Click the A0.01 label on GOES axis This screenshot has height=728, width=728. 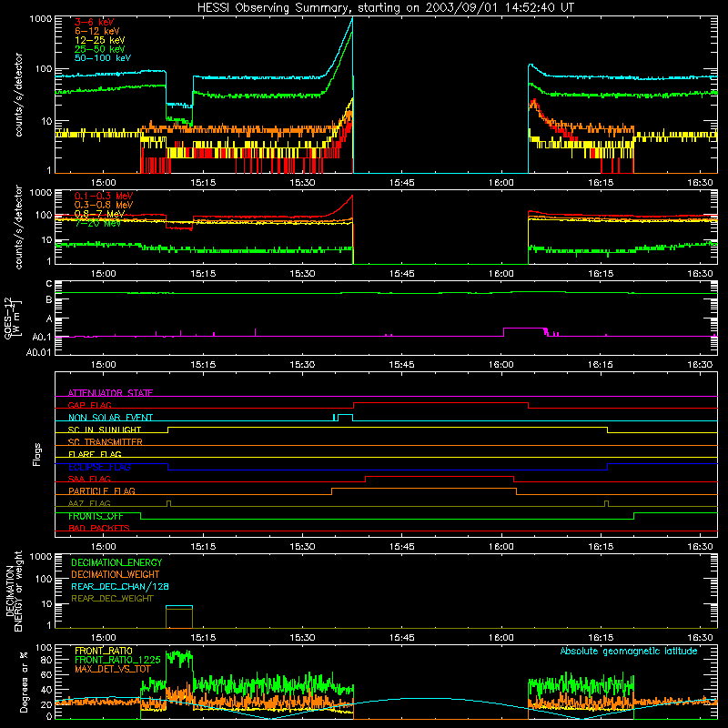tap(38, 352)
